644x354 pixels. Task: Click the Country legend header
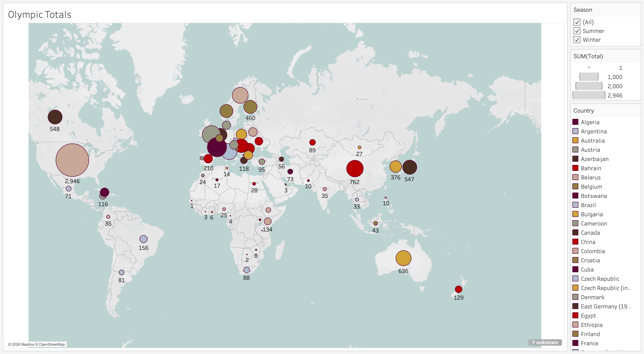click(x=583, y=111)
